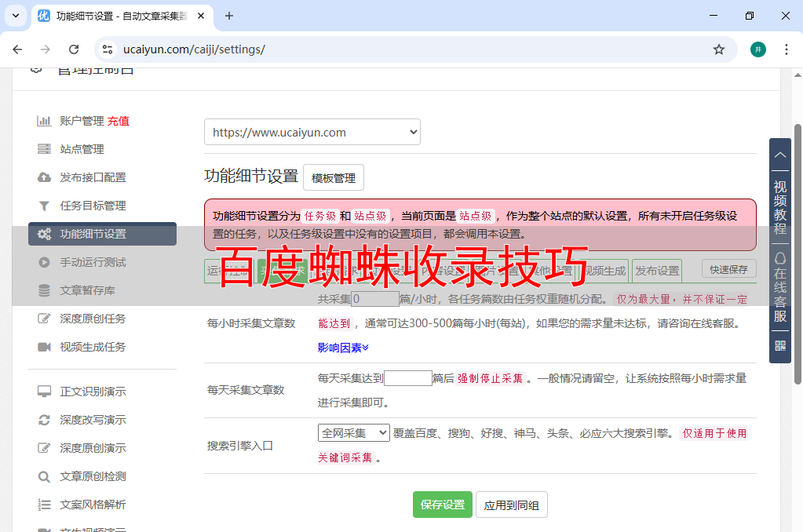Open 深度改写演示 refresh icon item
The width and height of the screenshot is (803, 532).
click(44, 420)
